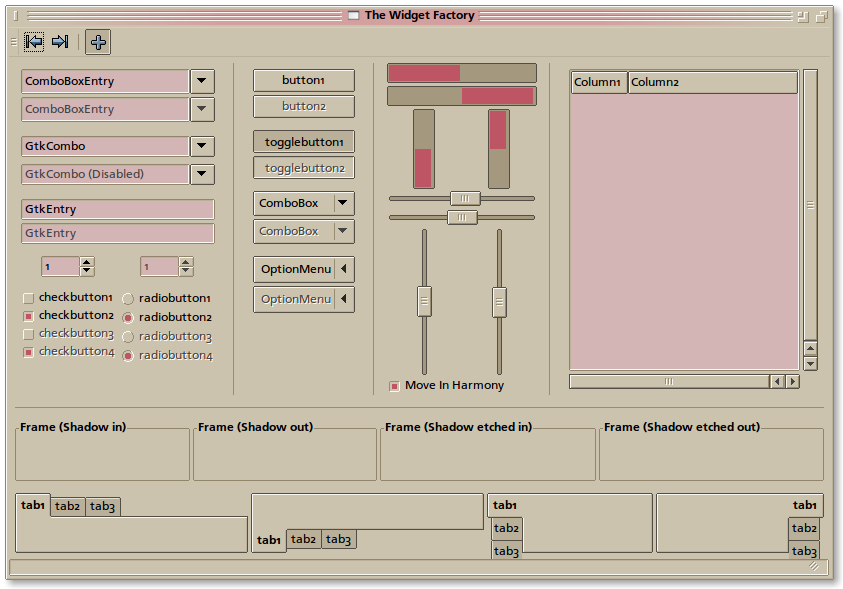Click the toolbar drag handle grip
The height and width of the screenshot is (589, 843).
click(14, 41)
